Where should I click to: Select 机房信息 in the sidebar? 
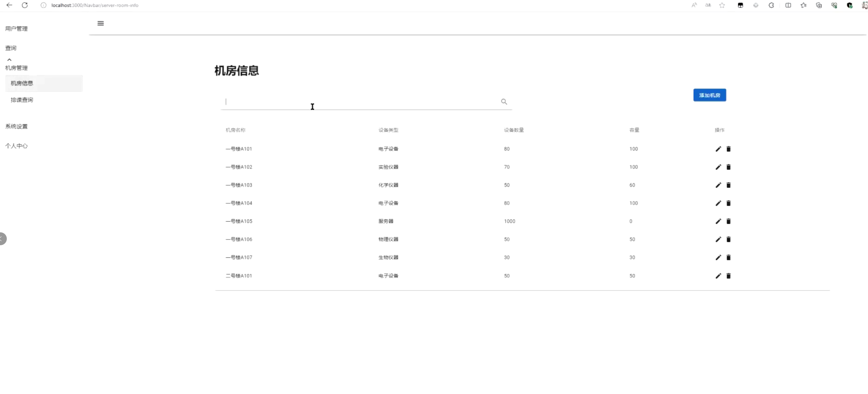coord(22,83)
